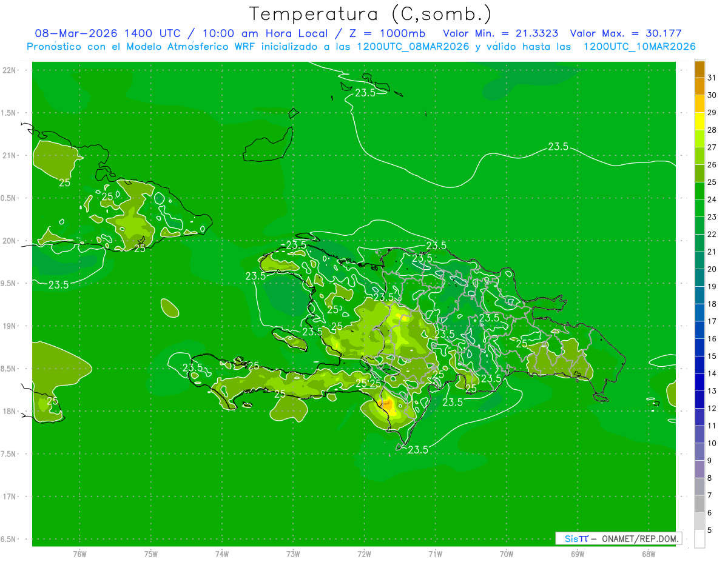This screenshot has width=728, height=562.
Task: Click the 19N latitude axis label
Action: click(x=10, y=326)
